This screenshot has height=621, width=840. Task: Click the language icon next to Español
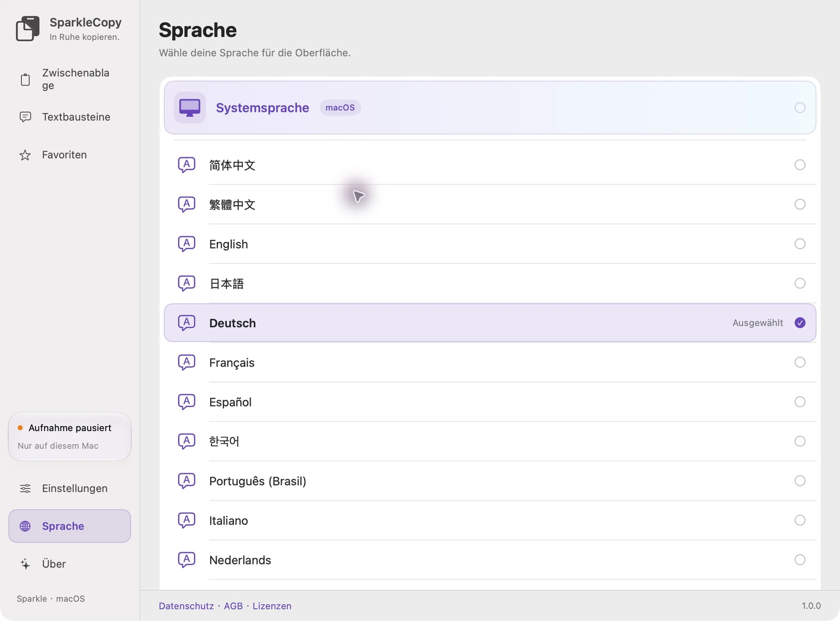(x=186, y=402)
